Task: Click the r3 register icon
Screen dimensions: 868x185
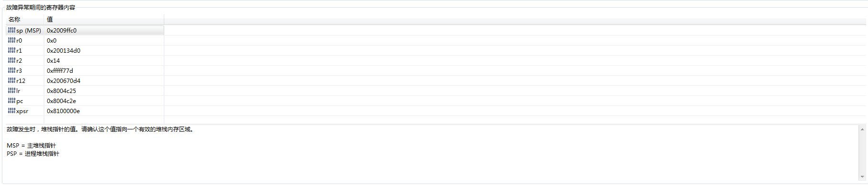Action: [x=11, y=70]
